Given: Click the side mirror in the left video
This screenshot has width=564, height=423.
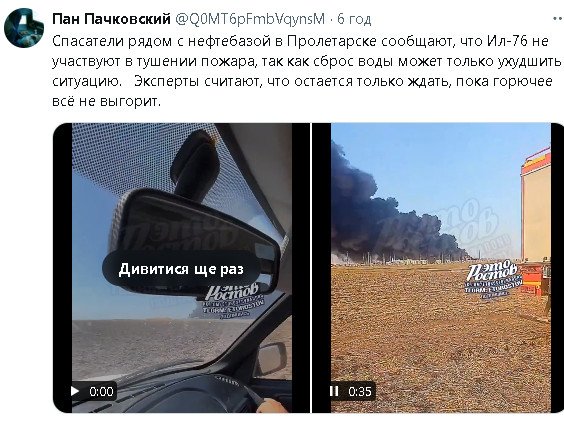Looking at the screenshot, I should click(x=272, y=359).
